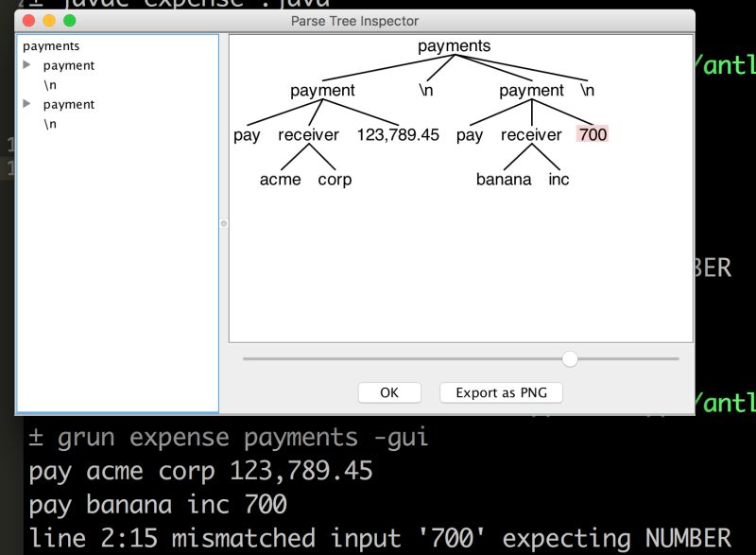Maximize the Parse Tree Inspector window
Viewport: 756px width, 555px height.
(69, 21)
